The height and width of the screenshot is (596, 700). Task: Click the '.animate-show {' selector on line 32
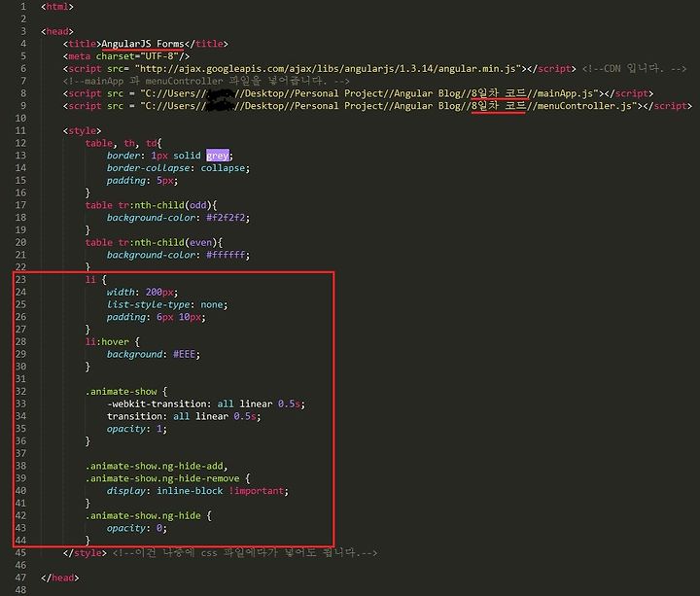[x=125, y=392]
